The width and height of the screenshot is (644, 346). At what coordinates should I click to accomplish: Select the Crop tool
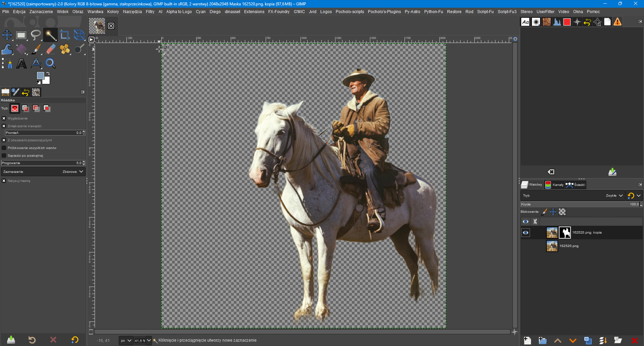64,35
